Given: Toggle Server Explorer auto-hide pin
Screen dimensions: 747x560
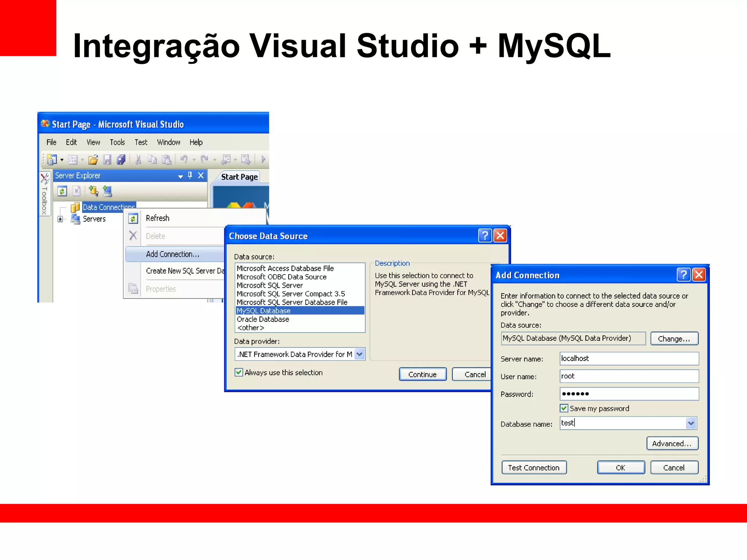Looking at the screenshot, I should [x=190, y=175].
